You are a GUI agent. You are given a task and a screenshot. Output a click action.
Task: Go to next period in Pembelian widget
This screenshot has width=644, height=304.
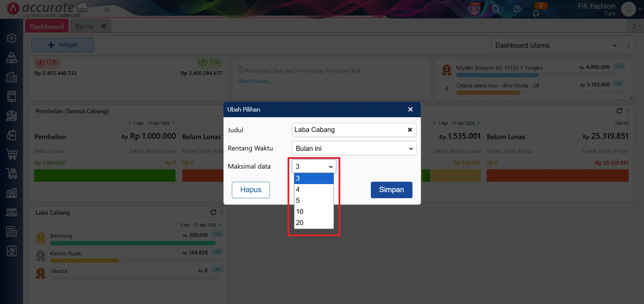[x=174, y=123]
